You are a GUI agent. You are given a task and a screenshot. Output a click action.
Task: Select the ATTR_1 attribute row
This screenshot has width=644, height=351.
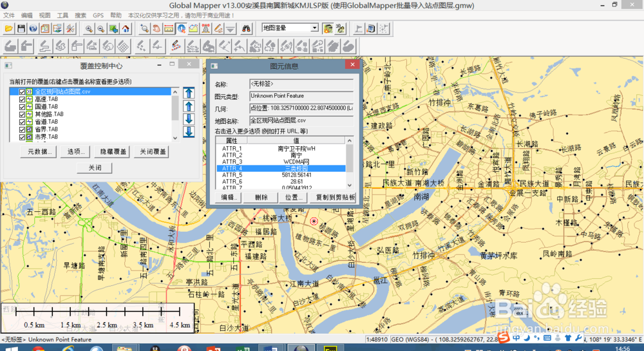click(281, 149)
